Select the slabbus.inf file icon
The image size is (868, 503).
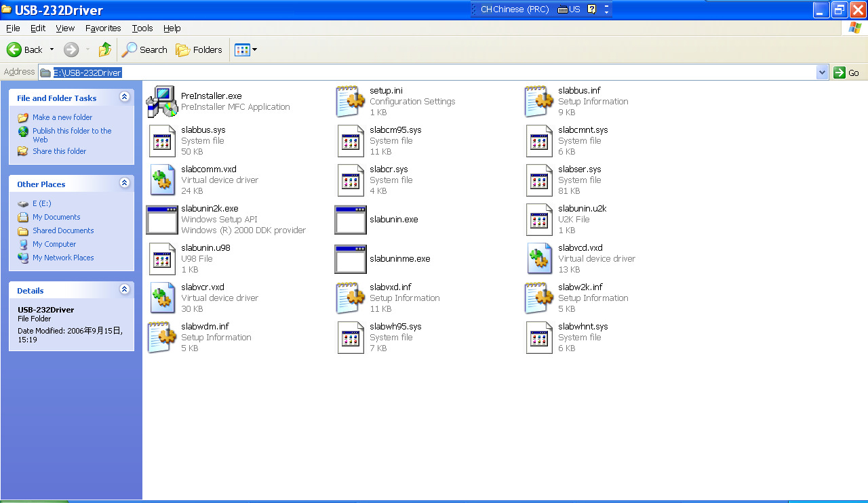(539, 102)
